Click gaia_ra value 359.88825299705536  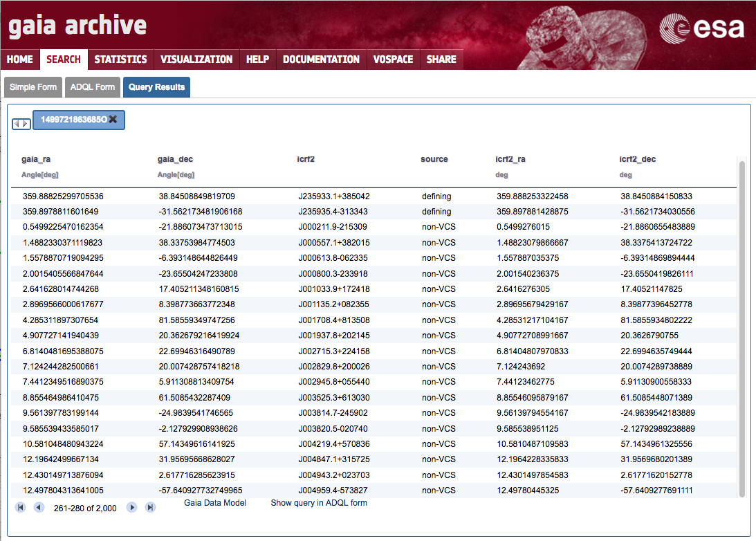63,196
